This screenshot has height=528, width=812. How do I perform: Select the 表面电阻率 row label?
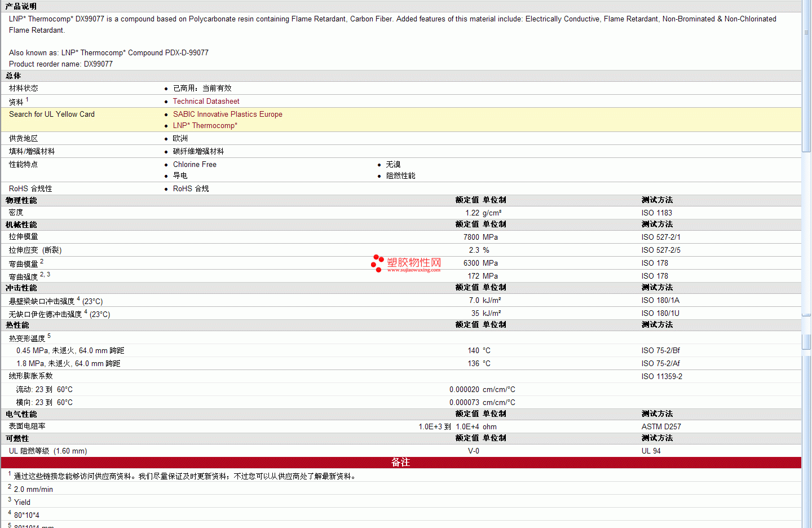coord(27,427)
